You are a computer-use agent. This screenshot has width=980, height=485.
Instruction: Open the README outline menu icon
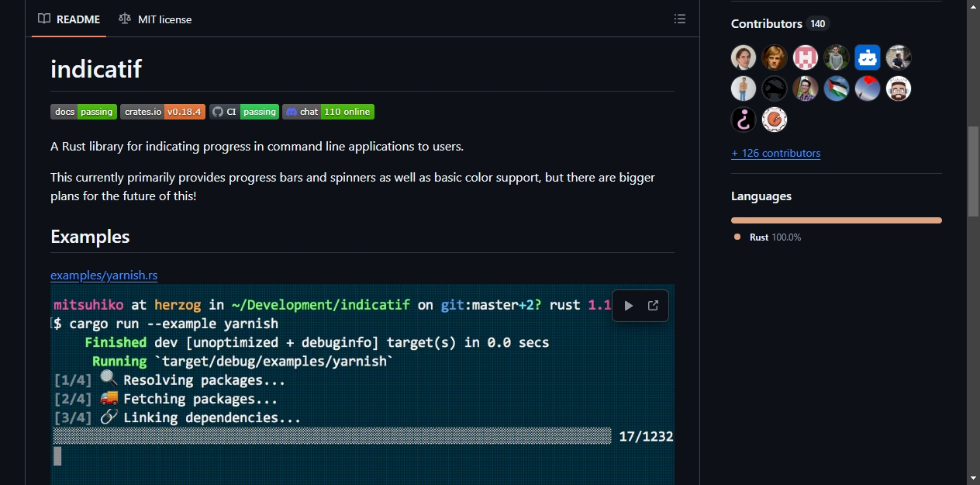click(x=680, y=19)
